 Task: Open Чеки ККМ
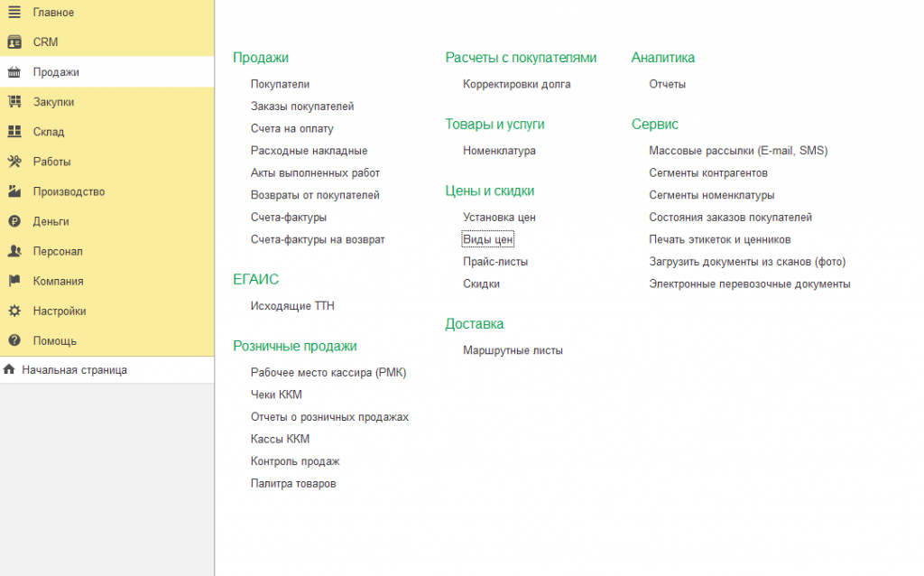(276, 395)
